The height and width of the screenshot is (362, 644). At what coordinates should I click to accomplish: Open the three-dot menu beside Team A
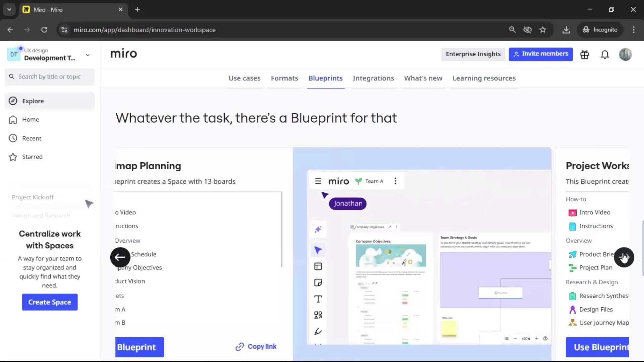[395, 181]
